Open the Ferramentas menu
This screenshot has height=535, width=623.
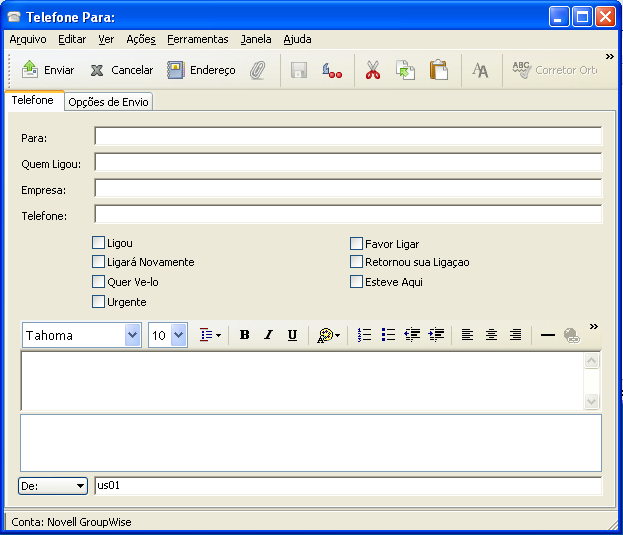click(197, 39)
